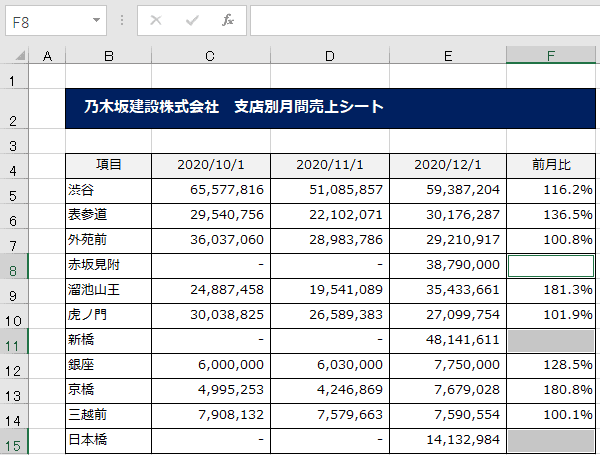600x455 pixels.
Task: Click the 136.5% cell
Action: point(551,216)
